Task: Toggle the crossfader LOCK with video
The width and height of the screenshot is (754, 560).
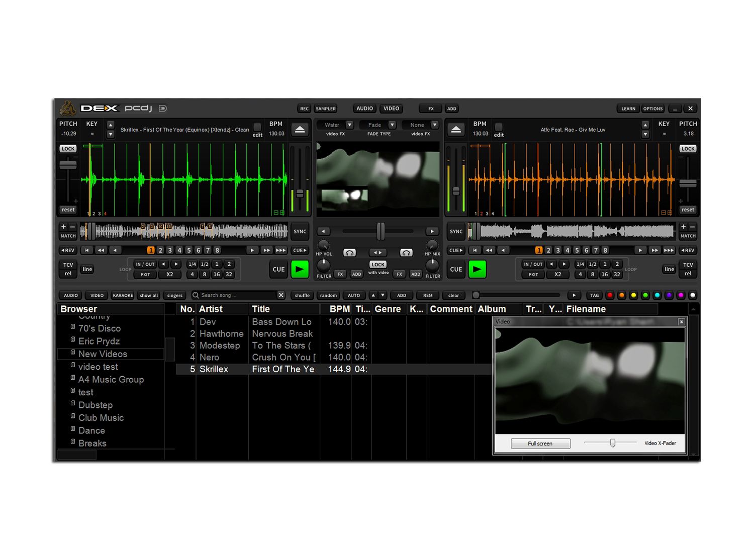Action: (378, 264)
